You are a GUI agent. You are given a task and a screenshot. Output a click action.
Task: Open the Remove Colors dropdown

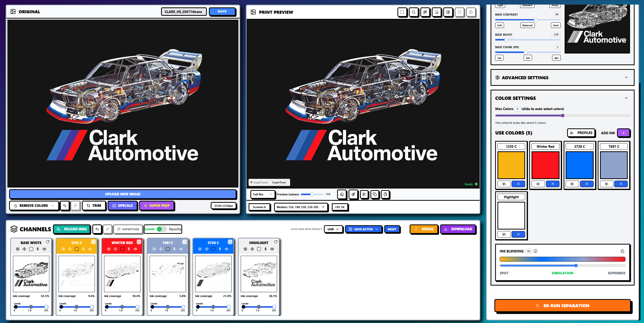coord(34,206)
